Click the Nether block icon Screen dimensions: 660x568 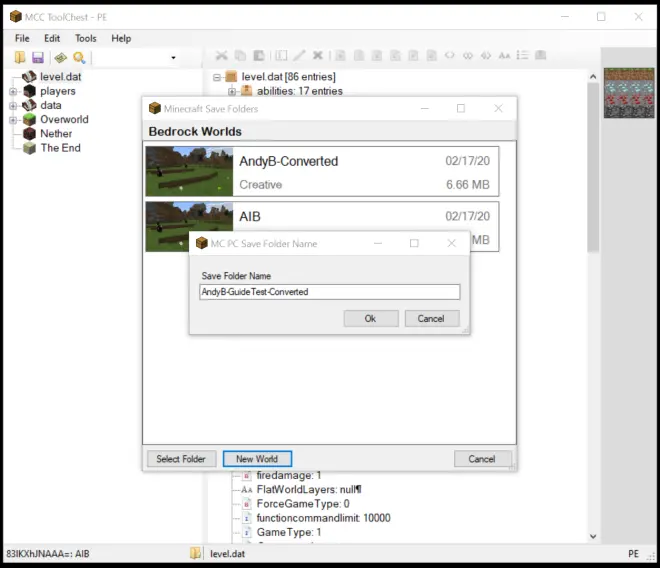click(29, 134)
